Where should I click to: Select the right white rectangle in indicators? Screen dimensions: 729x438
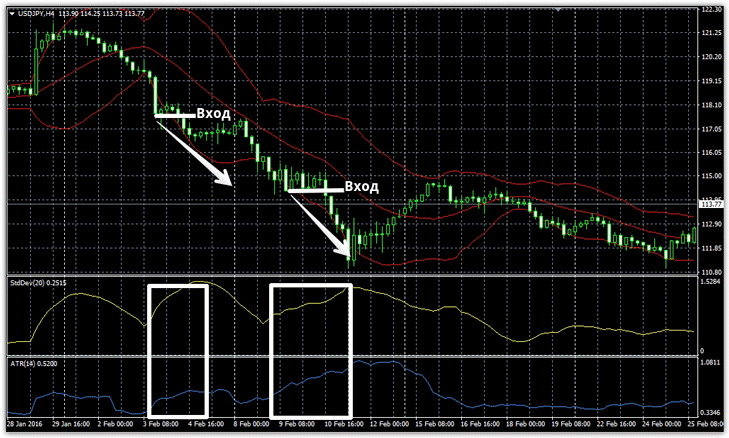312,350
